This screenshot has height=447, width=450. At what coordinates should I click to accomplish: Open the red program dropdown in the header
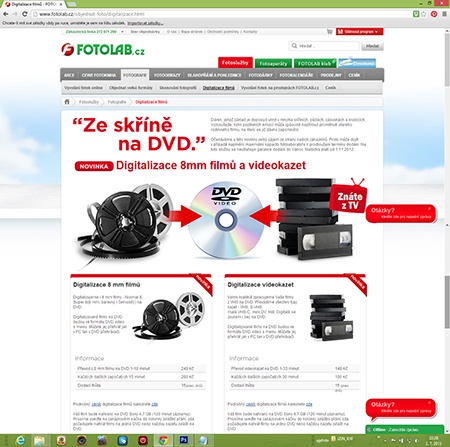[360, 32]
